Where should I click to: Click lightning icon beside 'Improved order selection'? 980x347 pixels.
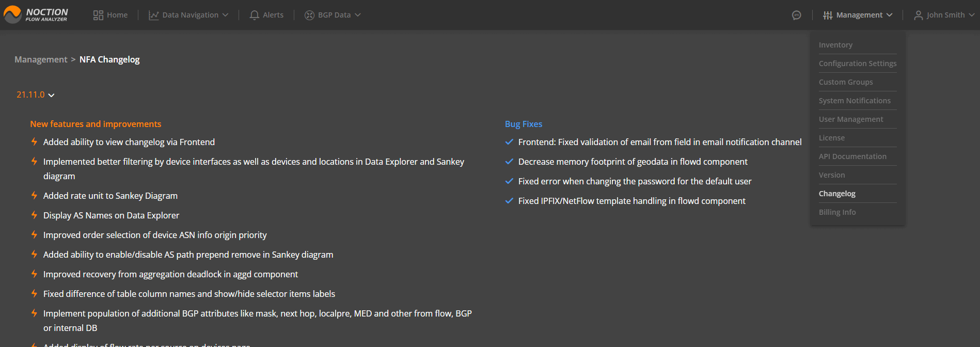coord(34,234)
